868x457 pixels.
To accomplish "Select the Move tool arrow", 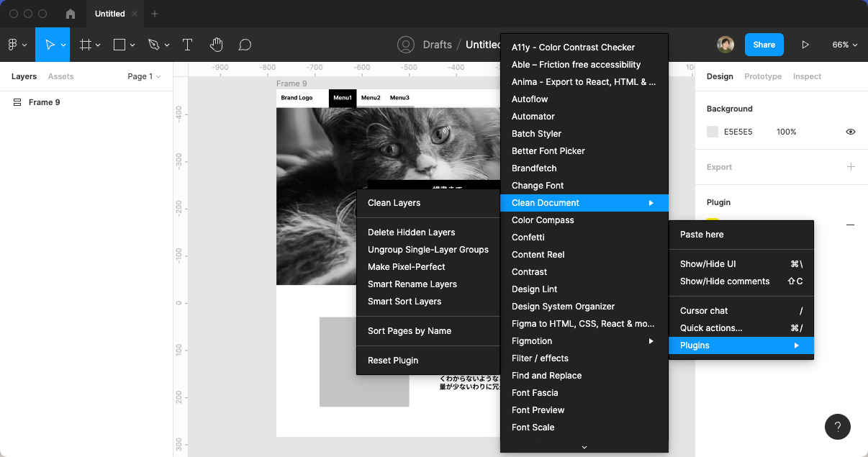I will click(49, 45).
